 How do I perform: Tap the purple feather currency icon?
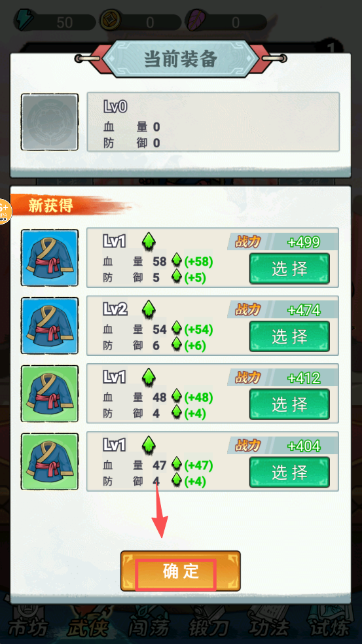pyautogui.click(x=196, y=20)
